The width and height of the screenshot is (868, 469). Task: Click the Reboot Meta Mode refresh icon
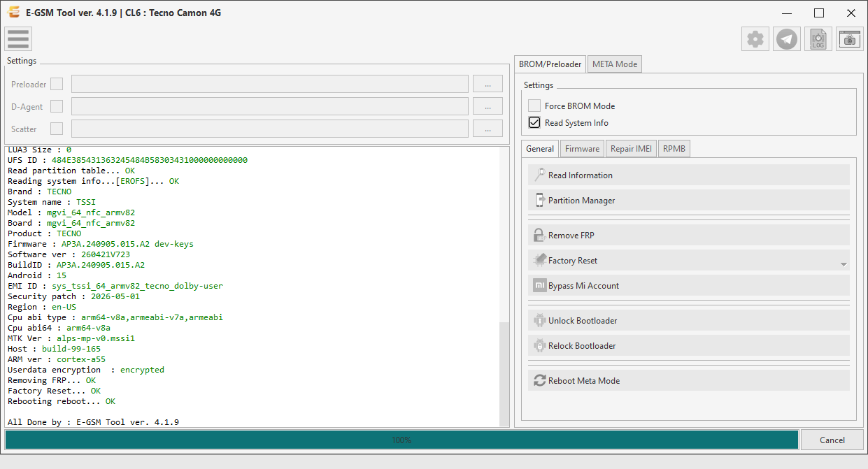click(x=540, y=380)
